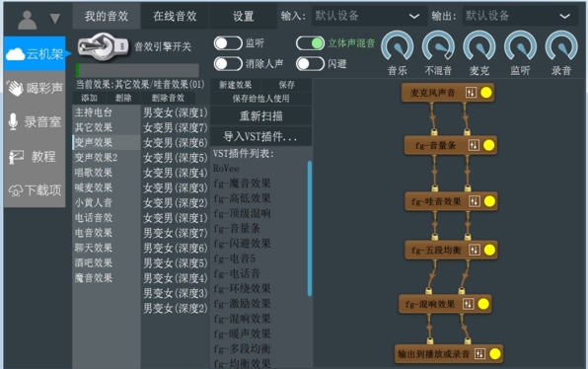Switch to the 在线音效 tab

coord(175,16)
